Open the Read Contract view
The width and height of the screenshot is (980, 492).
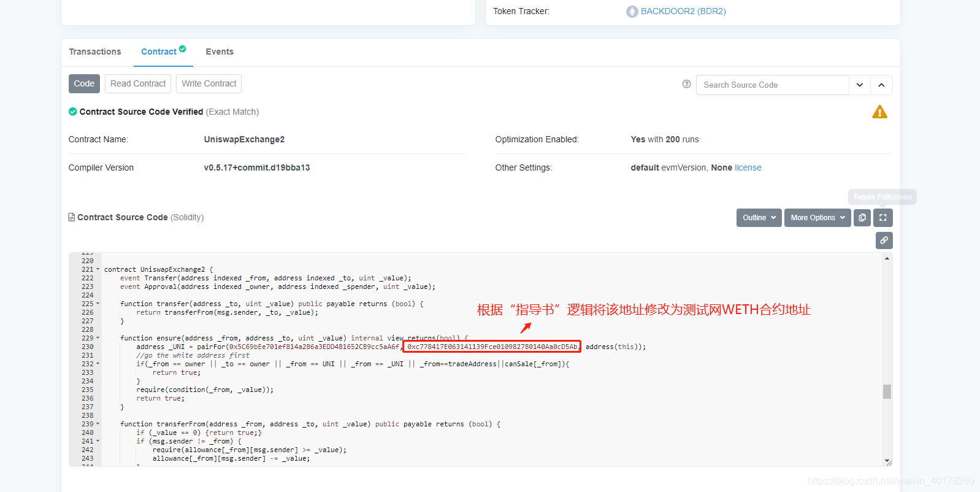pos(138,83)
